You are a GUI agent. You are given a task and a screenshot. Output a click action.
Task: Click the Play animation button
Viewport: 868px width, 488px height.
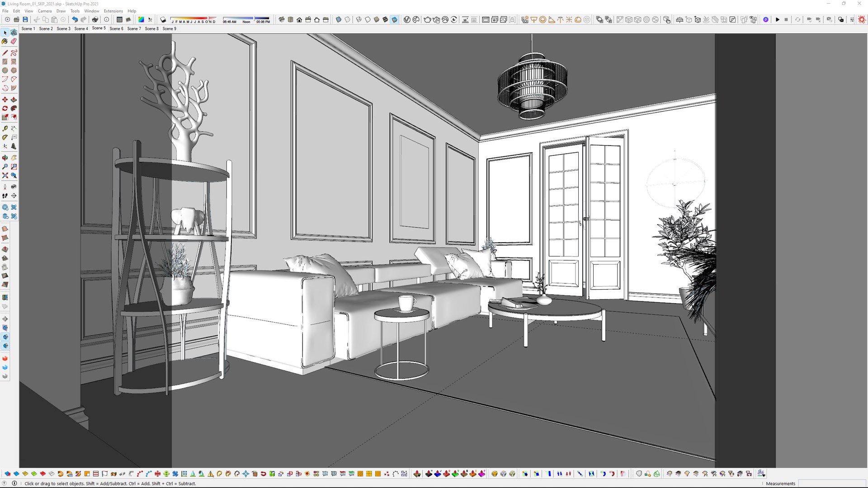tap(778, 19)
